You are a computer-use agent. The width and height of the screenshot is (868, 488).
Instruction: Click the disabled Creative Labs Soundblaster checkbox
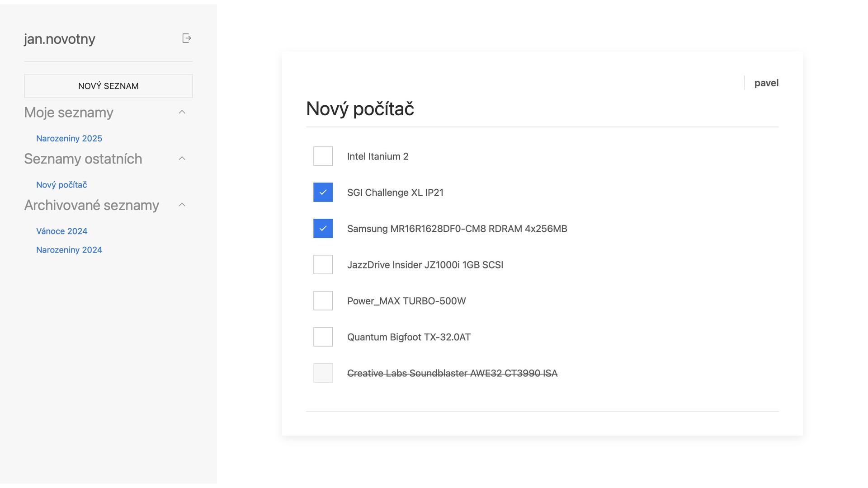[323, 373]
